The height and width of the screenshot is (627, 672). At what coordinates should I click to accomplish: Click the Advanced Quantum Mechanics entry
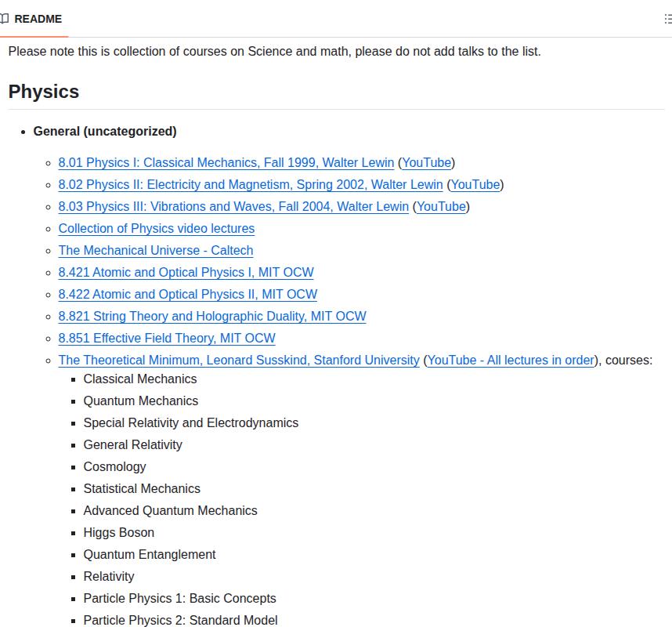[171, 511]
